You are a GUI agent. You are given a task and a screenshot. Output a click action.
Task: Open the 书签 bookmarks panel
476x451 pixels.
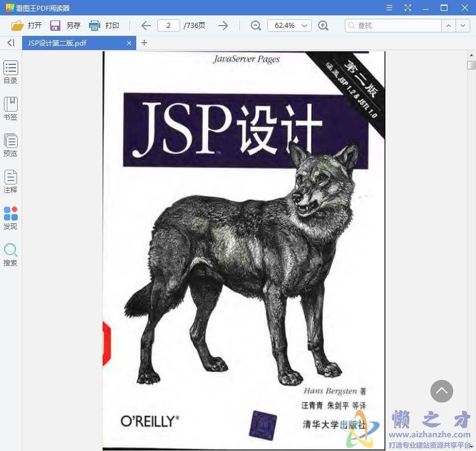(11, 109)
